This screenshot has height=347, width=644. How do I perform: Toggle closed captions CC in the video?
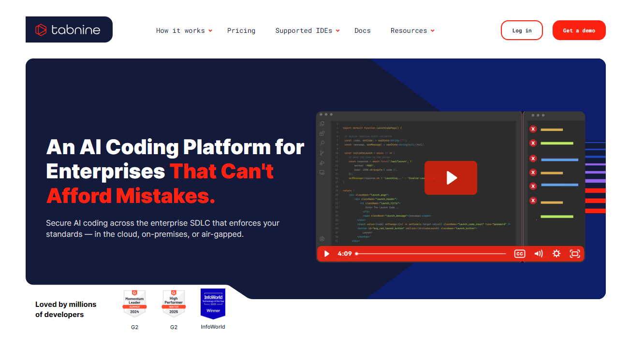point(520,254)
